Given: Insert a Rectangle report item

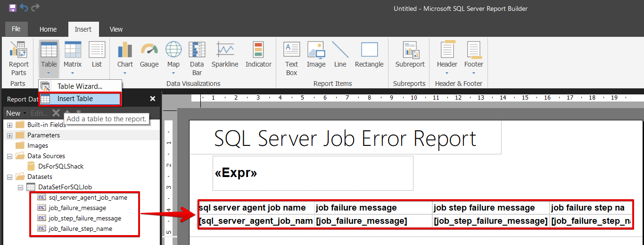Looking at the screenshot, I should [369, 54].
